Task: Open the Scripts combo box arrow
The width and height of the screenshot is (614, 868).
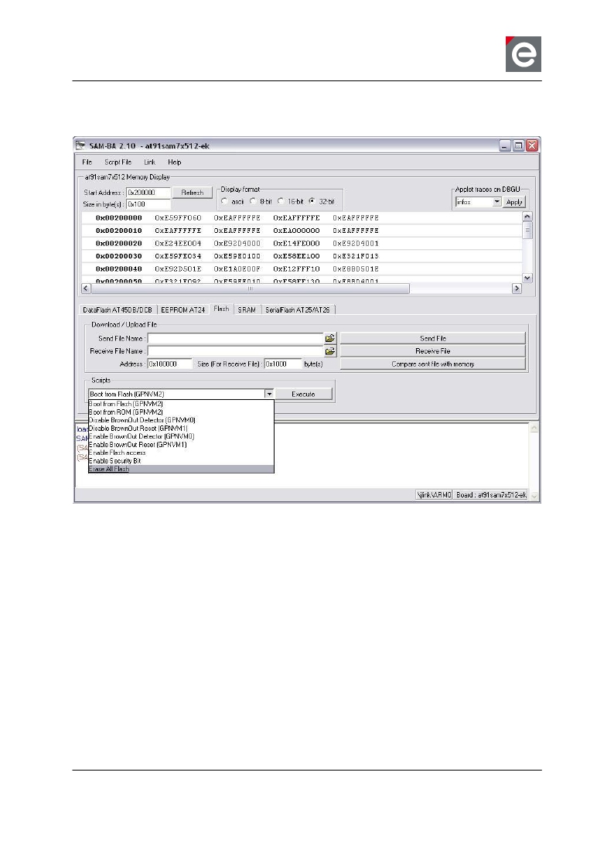Action: [x=269, y=394]
